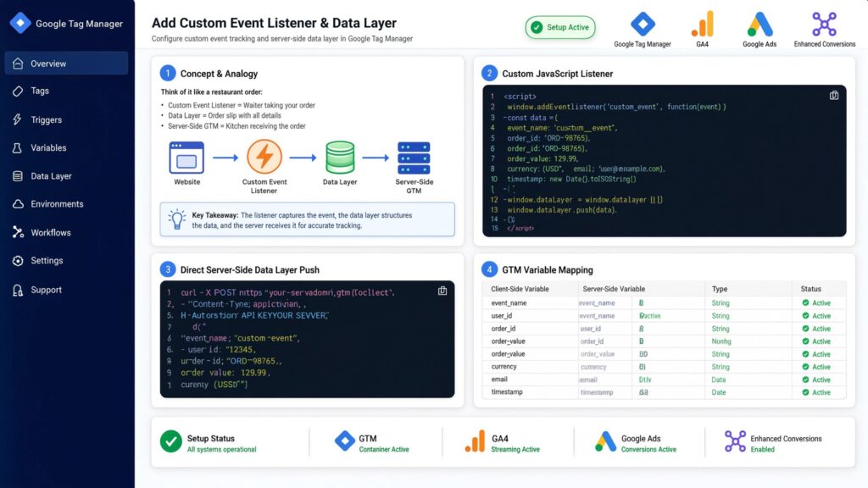Click the GTM Container Active footer icon

[x=344, y=441]
